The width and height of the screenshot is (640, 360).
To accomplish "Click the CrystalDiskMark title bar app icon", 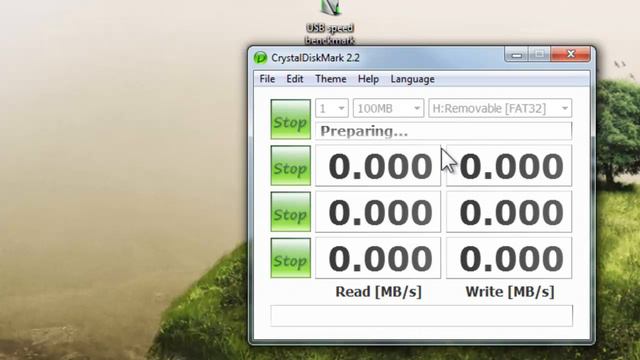I will [260, 58].
